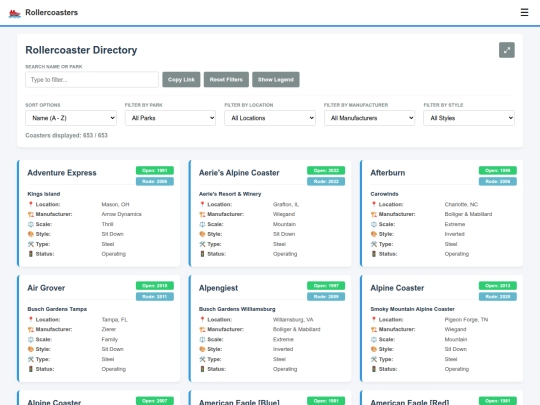
Task: Click the Rollercoasters logo icon
Action: click(14, 13)
